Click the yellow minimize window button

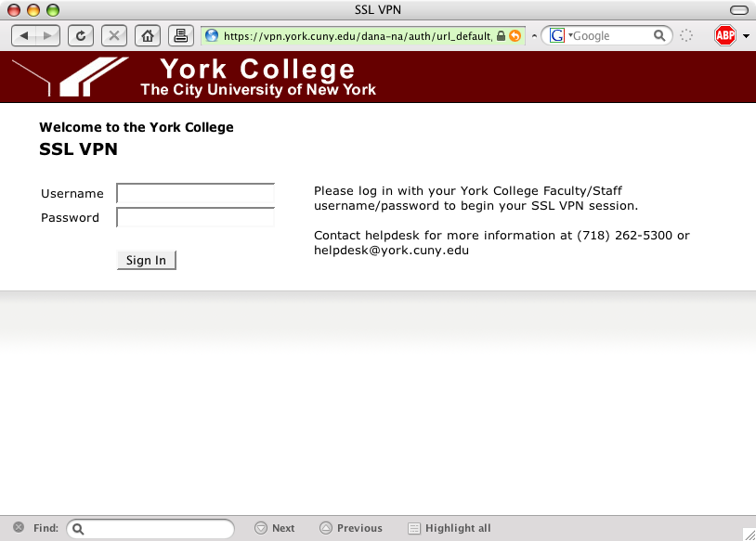(33, 9)
